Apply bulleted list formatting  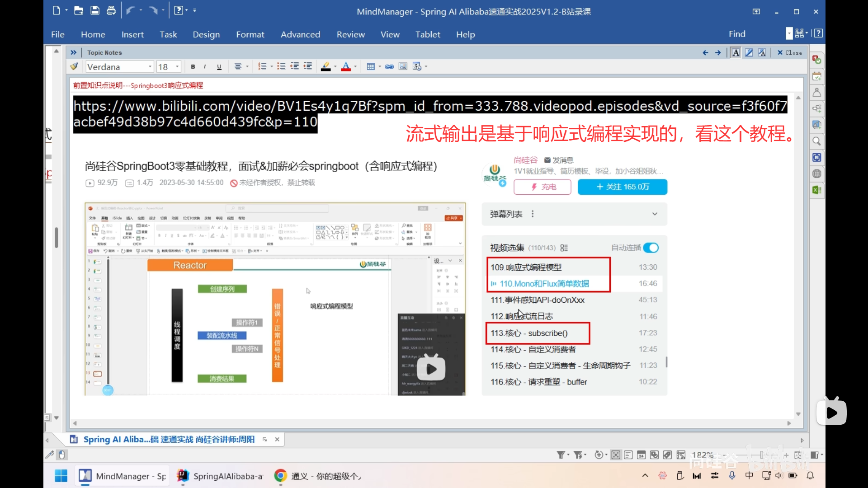[281, 67]
